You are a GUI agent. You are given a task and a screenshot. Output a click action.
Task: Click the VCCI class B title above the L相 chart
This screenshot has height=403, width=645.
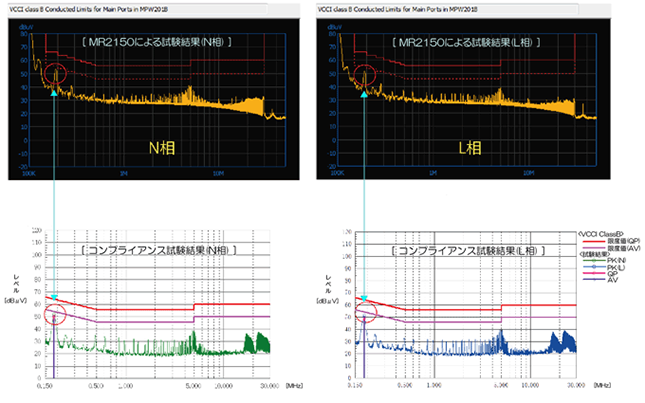tap(397, 9)
